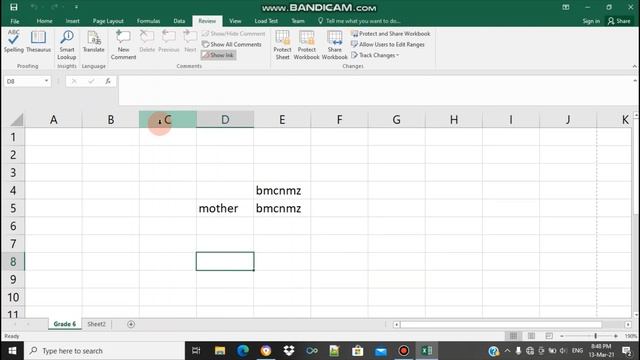Viewport: 640px width, 360px height.
Task: Collapse the ribbon with the chevron
Action: tap(635, 66)
